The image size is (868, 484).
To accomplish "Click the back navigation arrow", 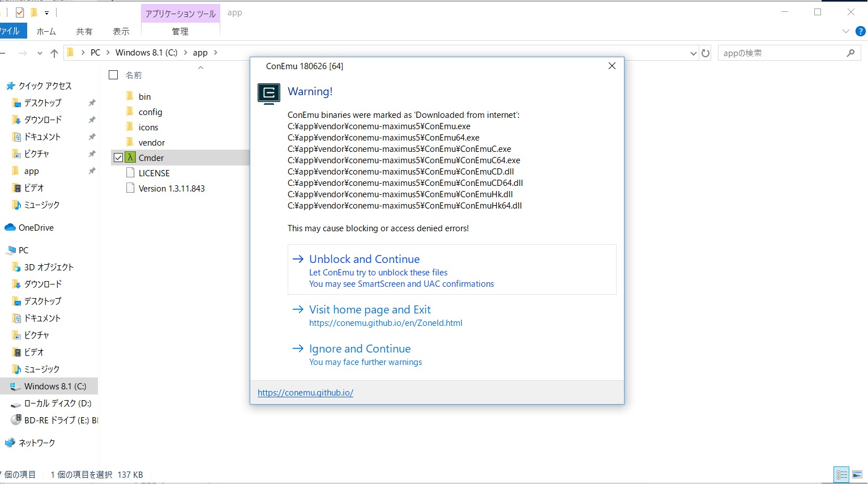I will 3,53.
